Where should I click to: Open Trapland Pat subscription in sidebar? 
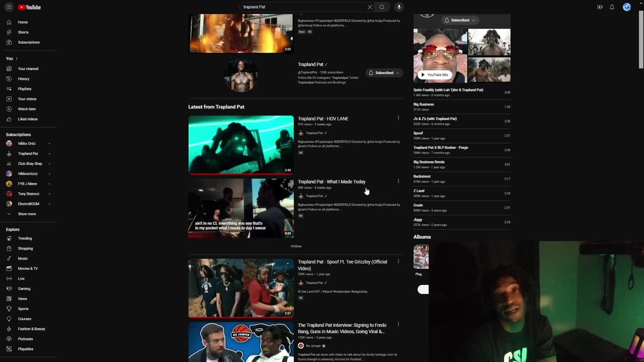28,153
